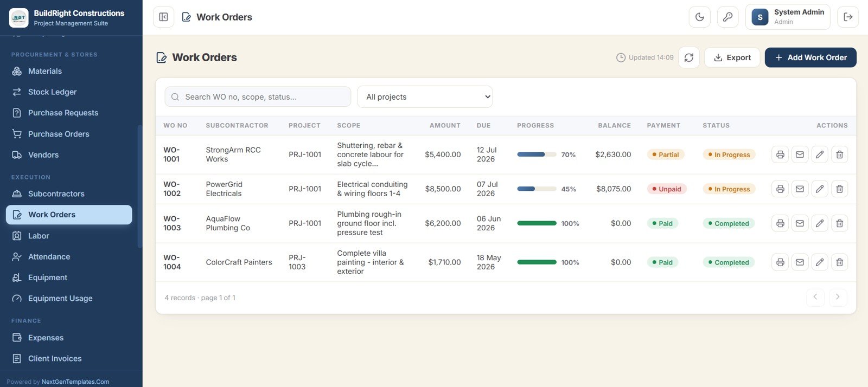
Task: Click the AMOUNT column header
Action: 445,126
